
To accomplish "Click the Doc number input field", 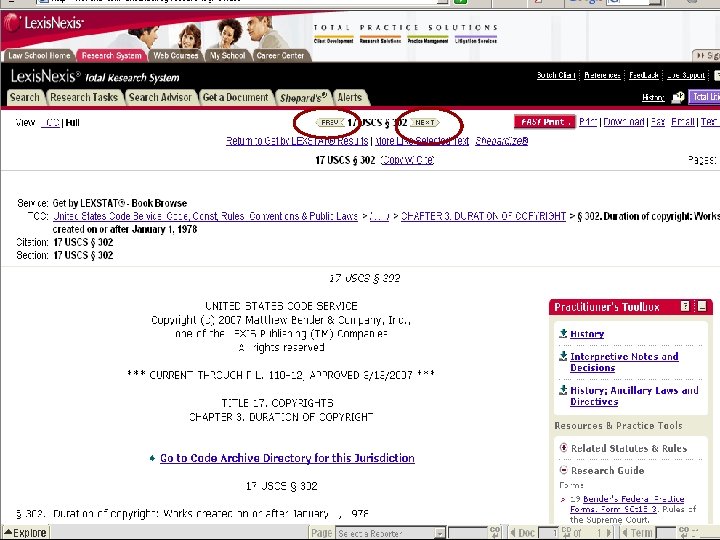I will tap(547, 533).
